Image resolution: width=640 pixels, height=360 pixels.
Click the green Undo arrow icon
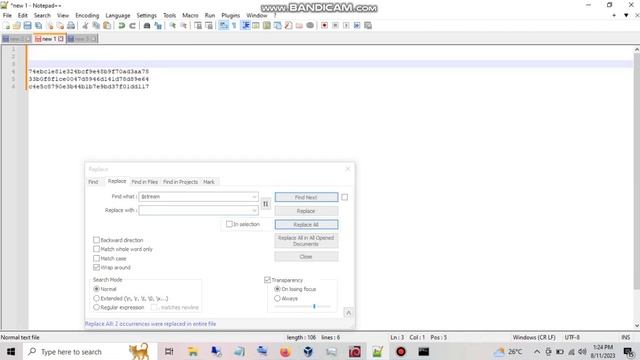[122, 26]
